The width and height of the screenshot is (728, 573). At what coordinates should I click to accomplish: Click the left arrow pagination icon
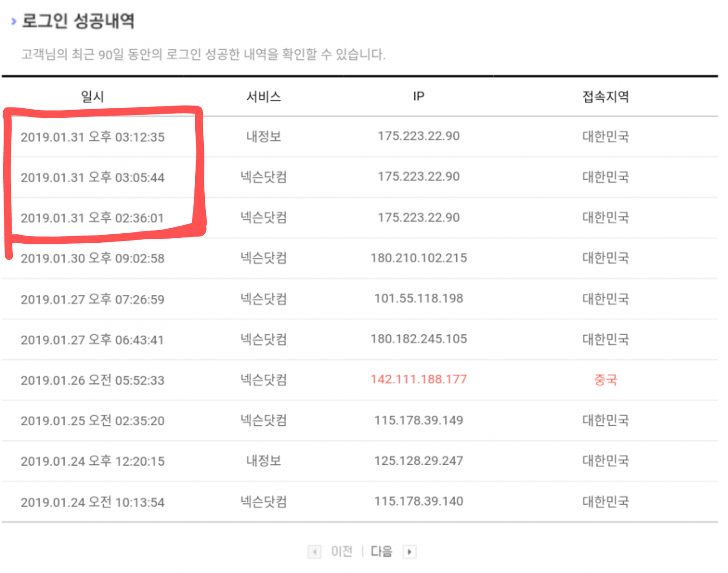314,551
